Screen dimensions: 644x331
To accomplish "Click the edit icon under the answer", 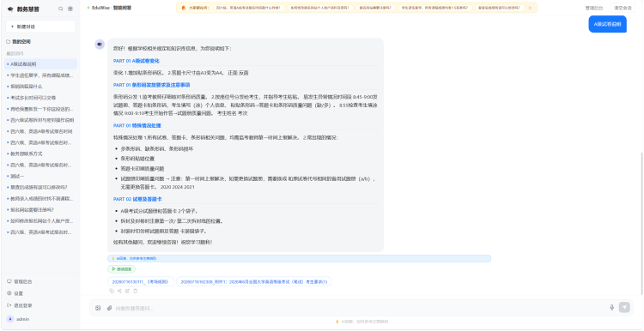I will point(127,292).
